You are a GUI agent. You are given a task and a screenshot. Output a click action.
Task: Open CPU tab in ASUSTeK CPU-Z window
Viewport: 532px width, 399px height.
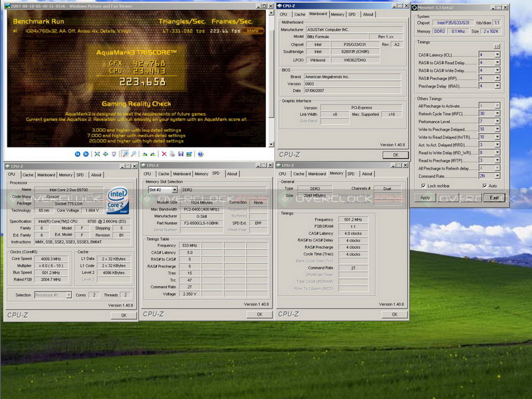click(284, 14)
